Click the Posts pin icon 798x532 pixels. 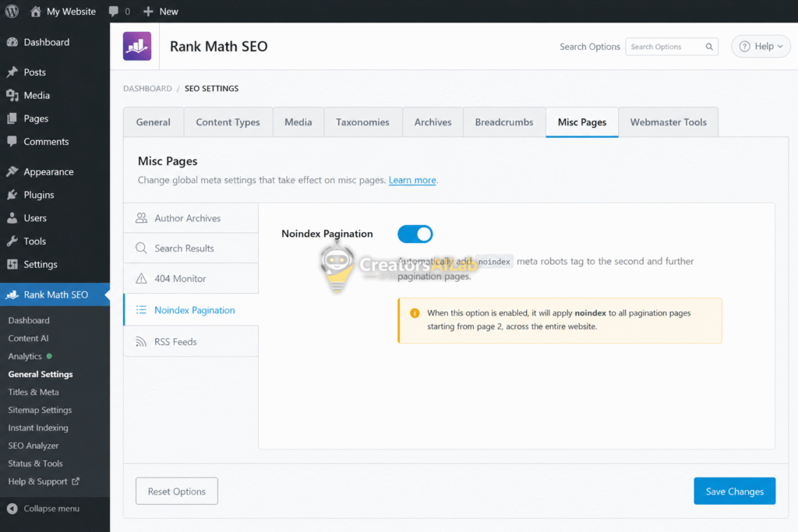pos(12,72)
